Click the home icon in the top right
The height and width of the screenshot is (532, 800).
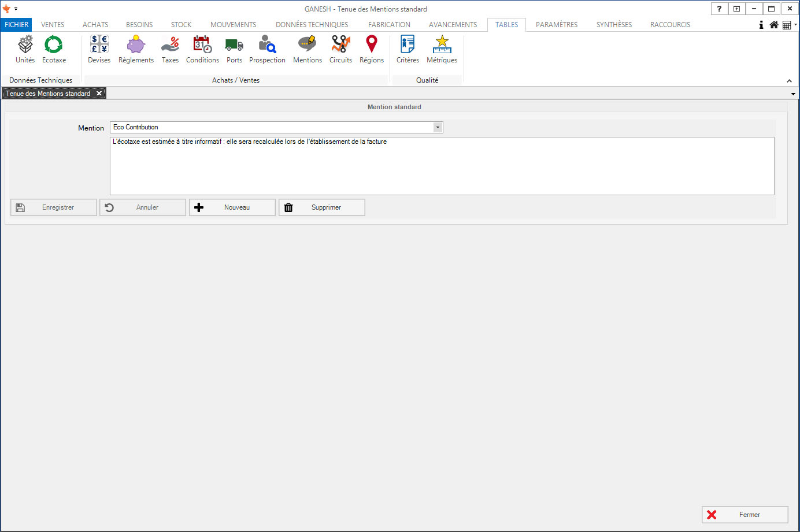click(x=773, y=25)
